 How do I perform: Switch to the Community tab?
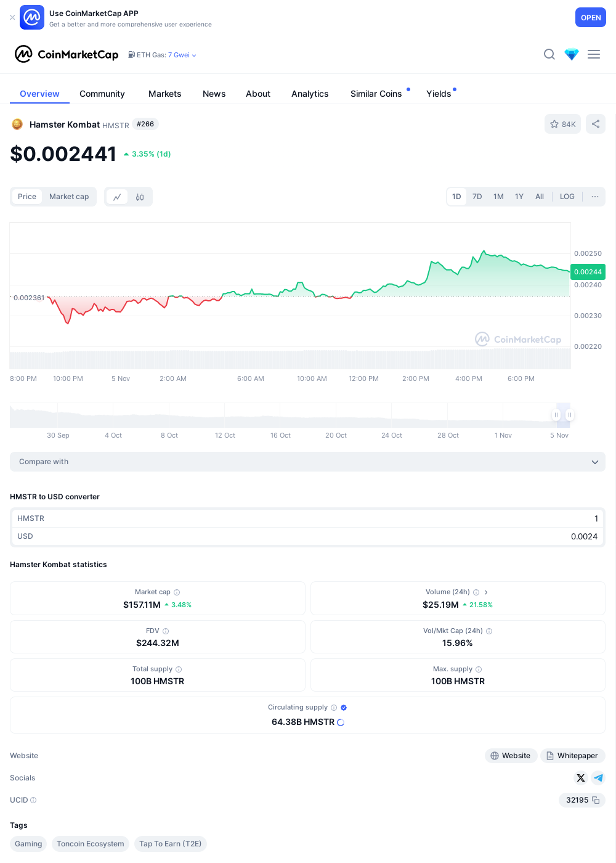coord(102,94)
